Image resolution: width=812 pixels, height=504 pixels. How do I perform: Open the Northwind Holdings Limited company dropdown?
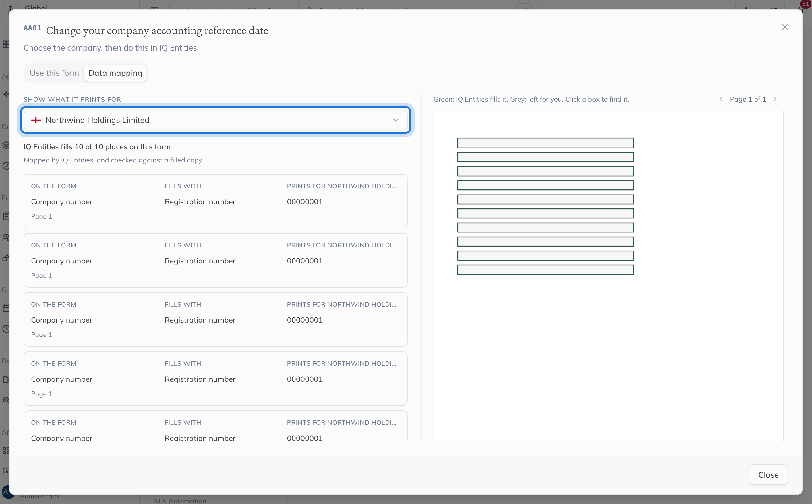click(215, 120)
